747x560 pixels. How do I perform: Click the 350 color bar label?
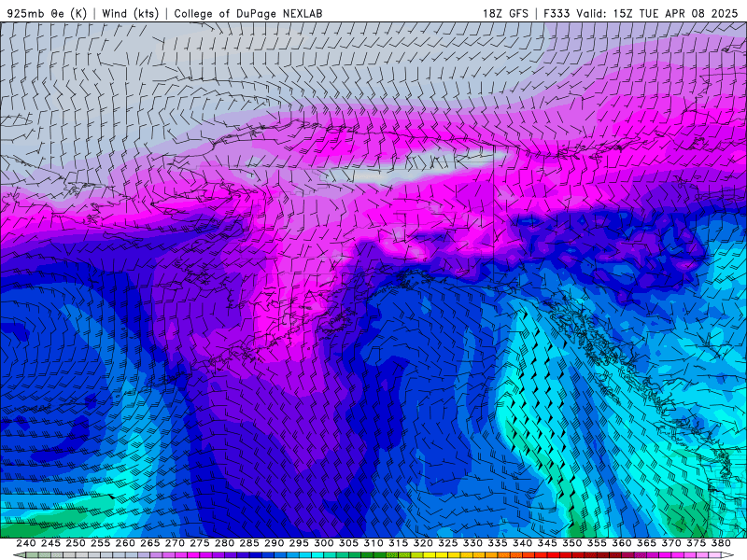tap(572, 543)
